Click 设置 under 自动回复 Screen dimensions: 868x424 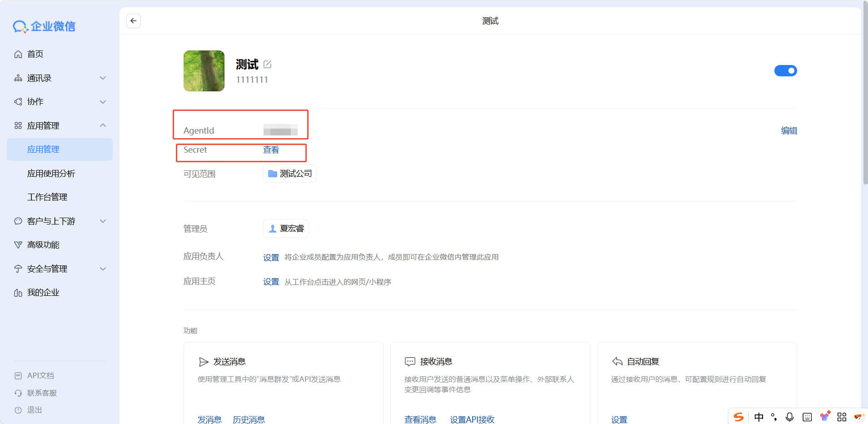point(619,419)
